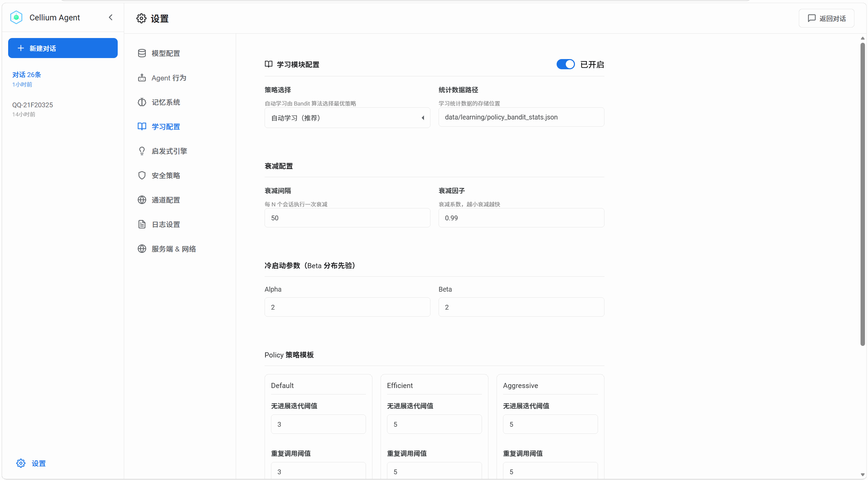Click the robot icon for Agent 行为
The image size is (868, 480).
point(142,78)
